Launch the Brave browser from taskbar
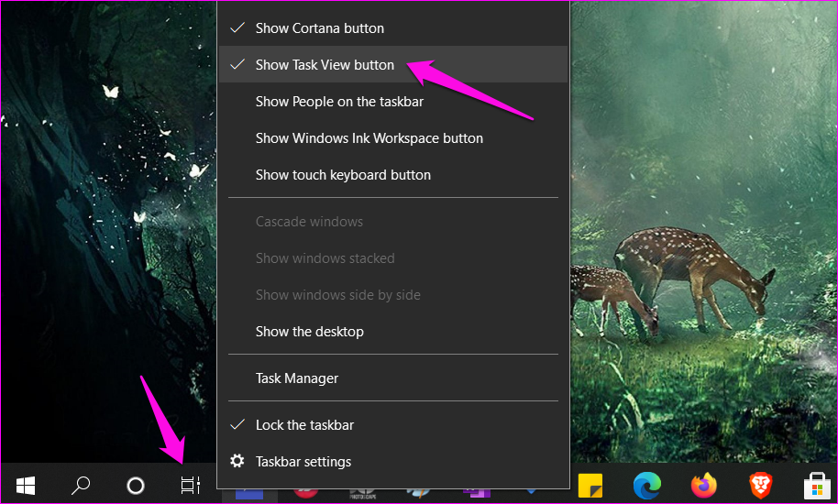838x504 pixels. click(x=759, y=485)
